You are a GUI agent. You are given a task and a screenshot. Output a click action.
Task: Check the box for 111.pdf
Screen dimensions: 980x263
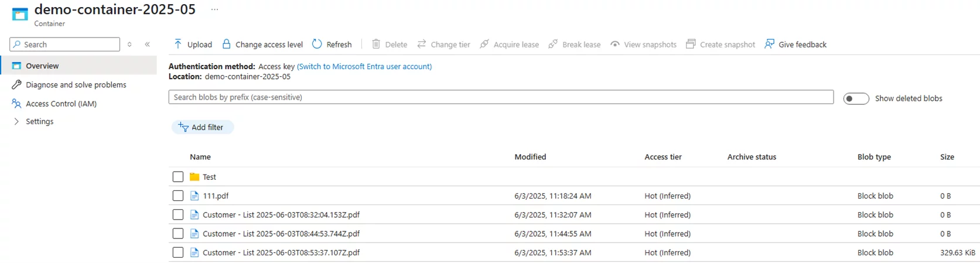click(x=178, y=196)
